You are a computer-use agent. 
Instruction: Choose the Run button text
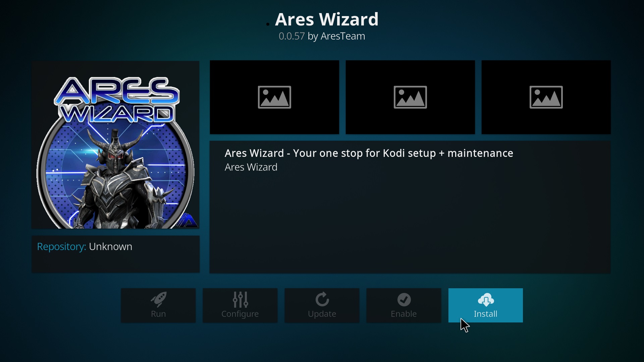click(x=158, y=314)
